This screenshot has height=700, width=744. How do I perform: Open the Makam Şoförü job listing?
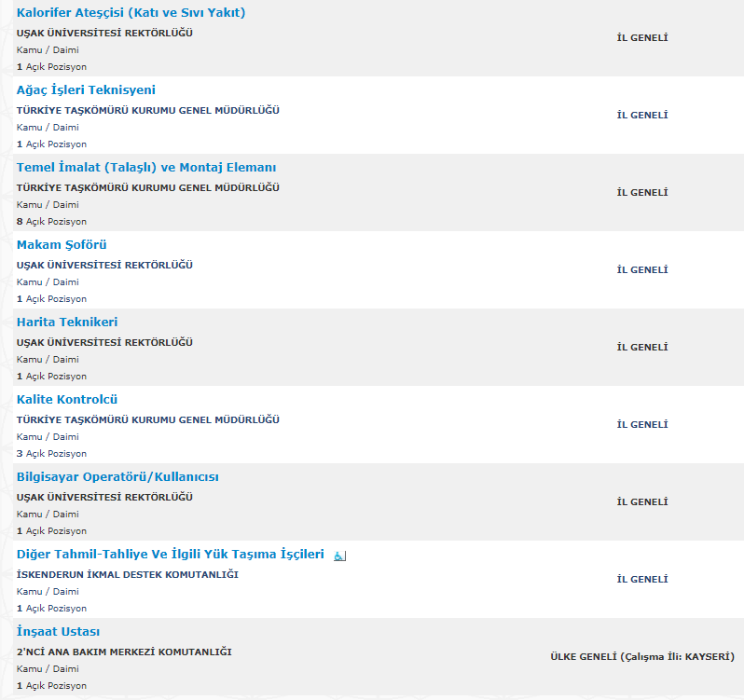point(62,245)
